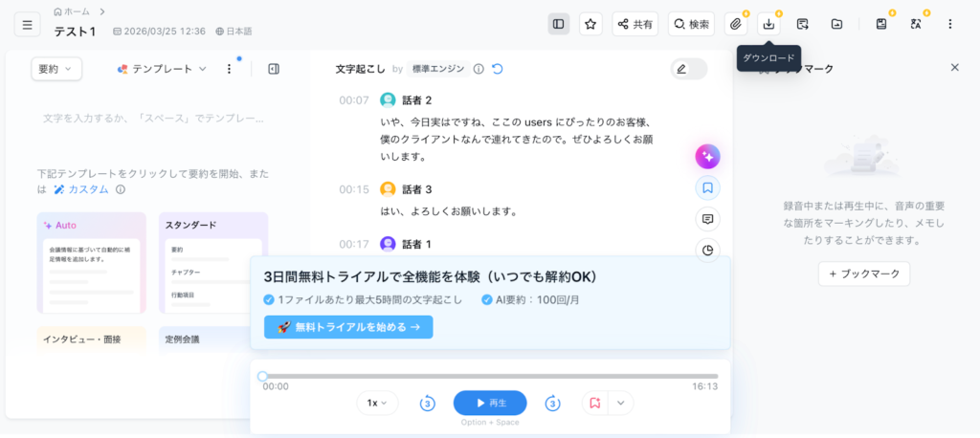Image resolution: width=980 pixels, height=438 pixels.
Task: Expand the テンプレート dropdown
Action: [162, 69]
